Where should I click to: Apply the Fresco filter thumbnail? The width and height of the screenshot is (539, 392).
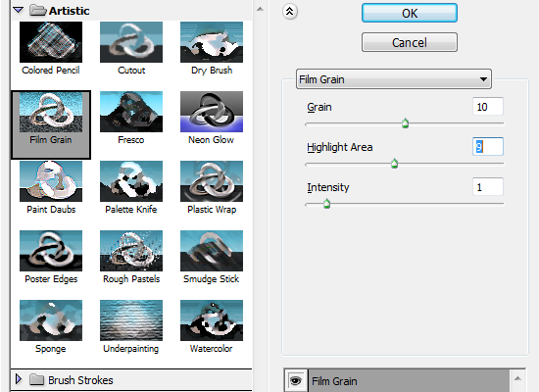[x=131, y=112]
